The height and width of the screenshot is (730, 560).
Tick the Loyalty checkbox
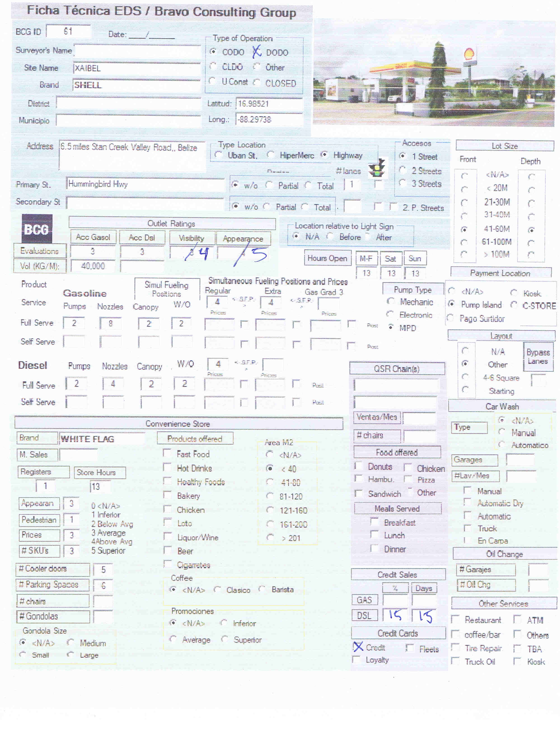click(356, 660)
